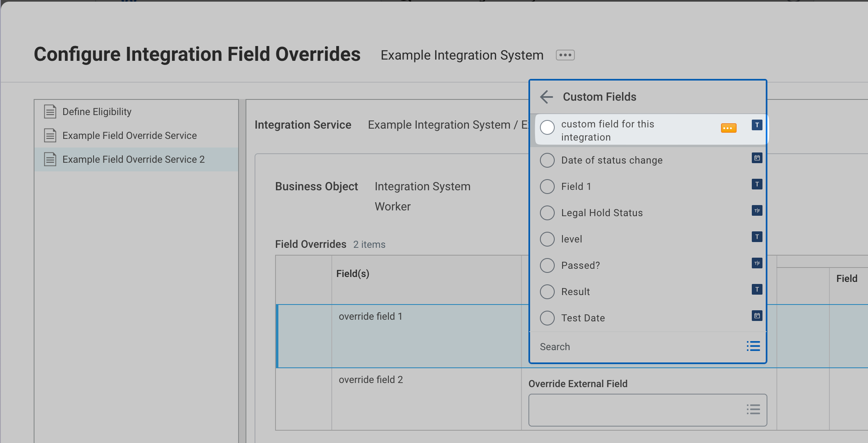The width and height of the screenshot is (868, 443).
Task: Open related actions for Example Integration System
Action: point(565,55)
